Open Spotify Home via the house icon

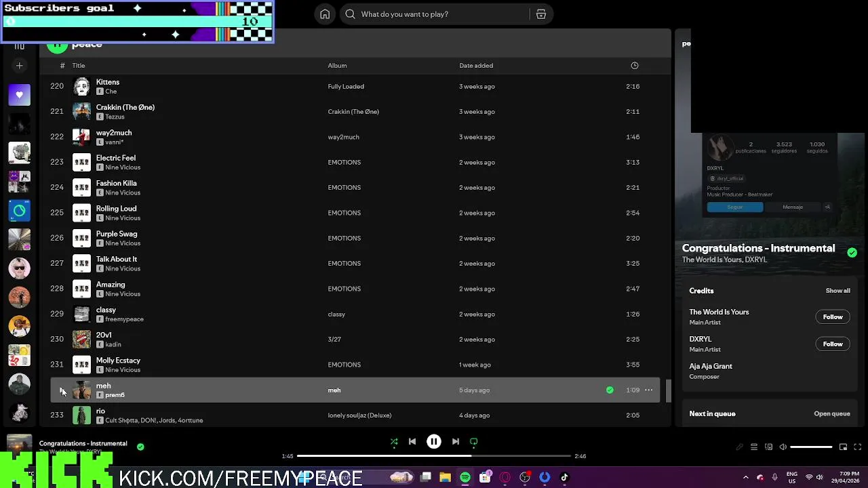click(325, 14)
